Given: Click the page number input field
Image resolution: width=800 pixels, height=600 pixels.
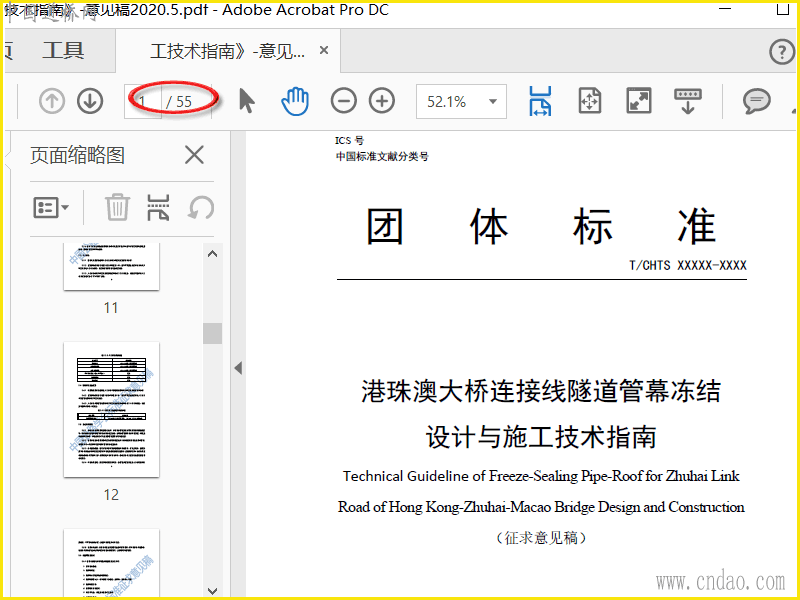Looking at the screenshot, I should [x=143, y=102].
